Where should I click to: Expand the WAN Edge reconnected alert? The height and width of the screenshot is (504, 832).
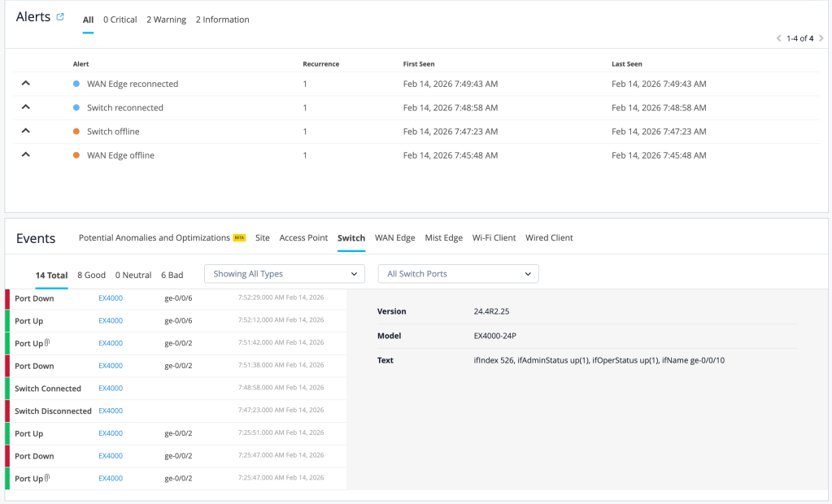[25, 84]
